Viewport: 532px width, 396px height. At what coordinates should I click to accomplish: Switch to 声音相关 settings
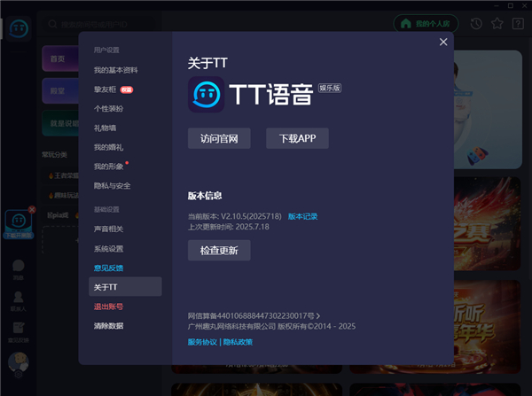point(109,229)
